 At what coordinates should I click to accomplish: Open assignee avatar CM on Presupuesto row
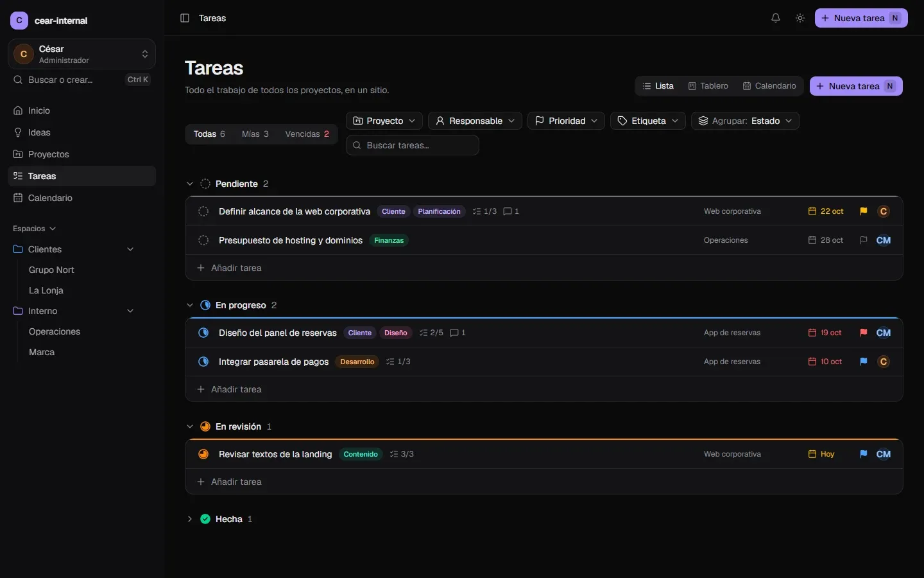pos(884,240)
